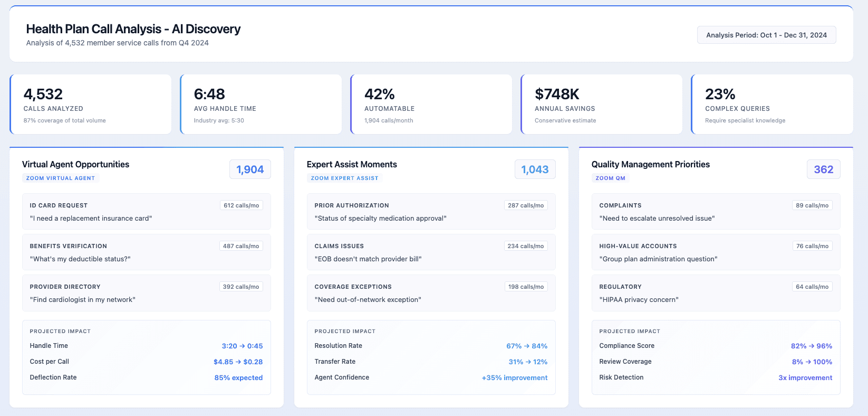This screenshot has width=868, height=416.
Task: Select the Quality Management Priorities heading
Action: tap(651, 164)
